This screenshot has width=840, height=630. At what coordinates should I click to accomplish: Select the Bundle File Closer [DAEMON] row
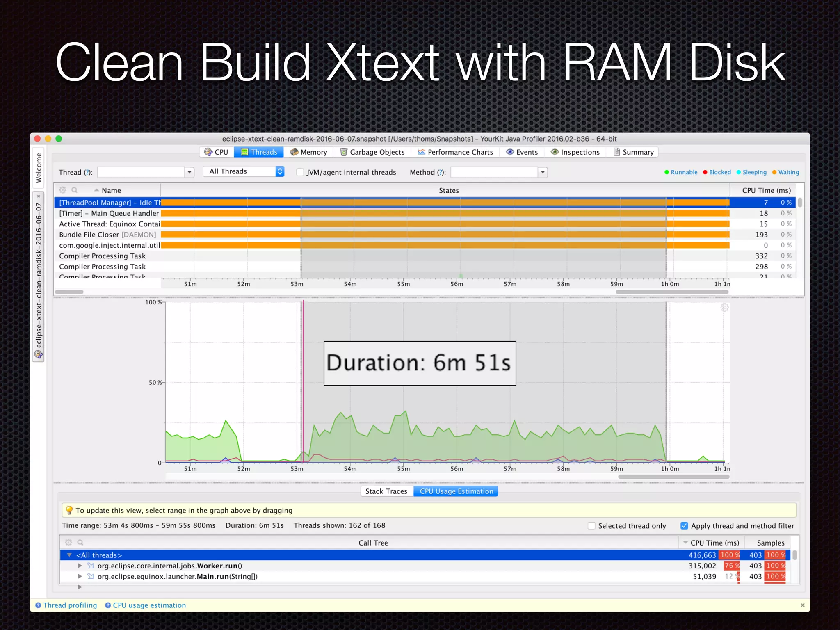pos(425,235)
